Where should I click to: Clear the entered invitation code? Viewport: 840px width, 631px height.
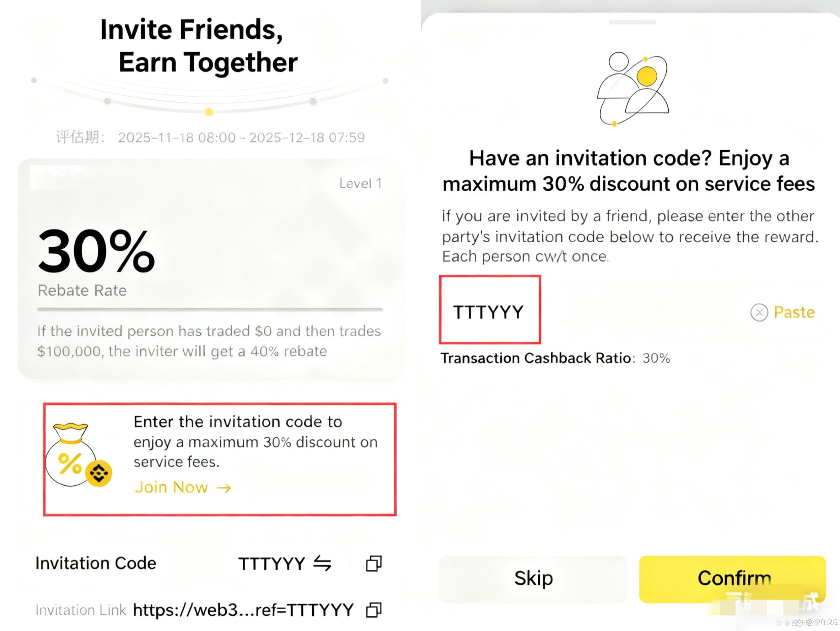pyautogui.click(x=759, y=313)
